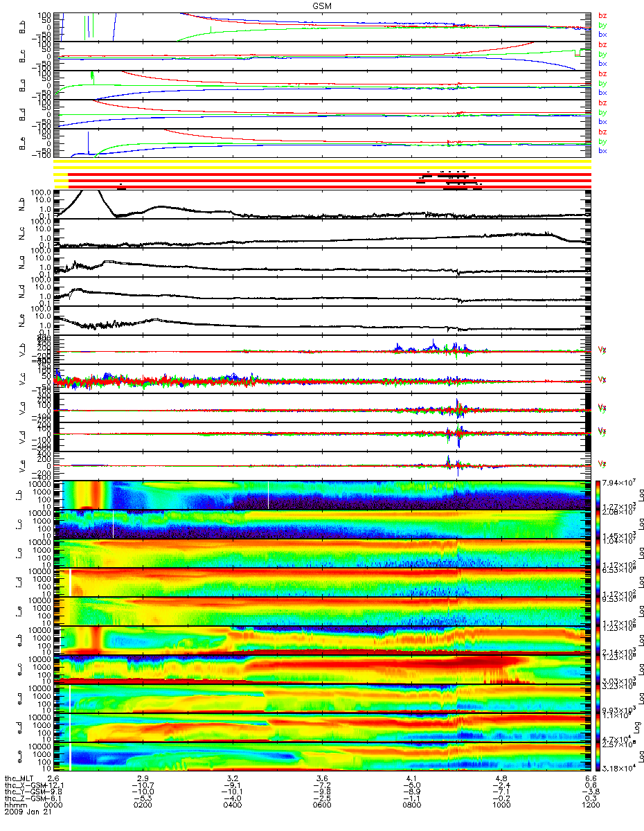Viewport: 644px width, 831px height.
Task: Click the 0200 time tick label
Action: point(142,805)
